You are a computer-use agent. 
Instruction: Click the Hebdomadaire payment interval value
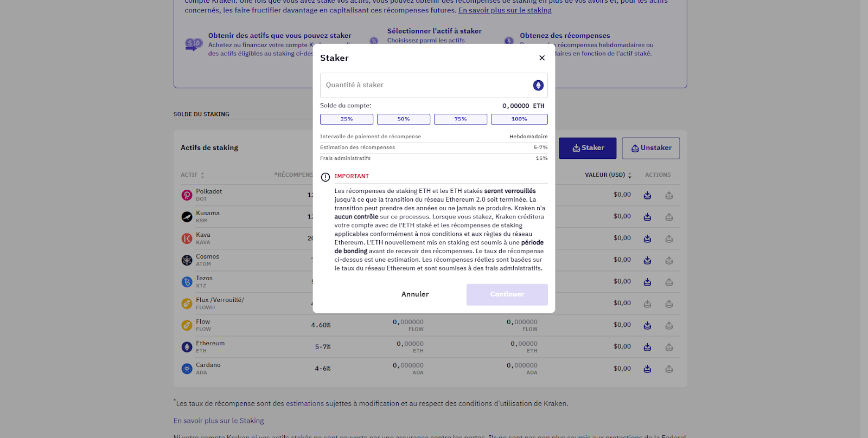(528, 137)
